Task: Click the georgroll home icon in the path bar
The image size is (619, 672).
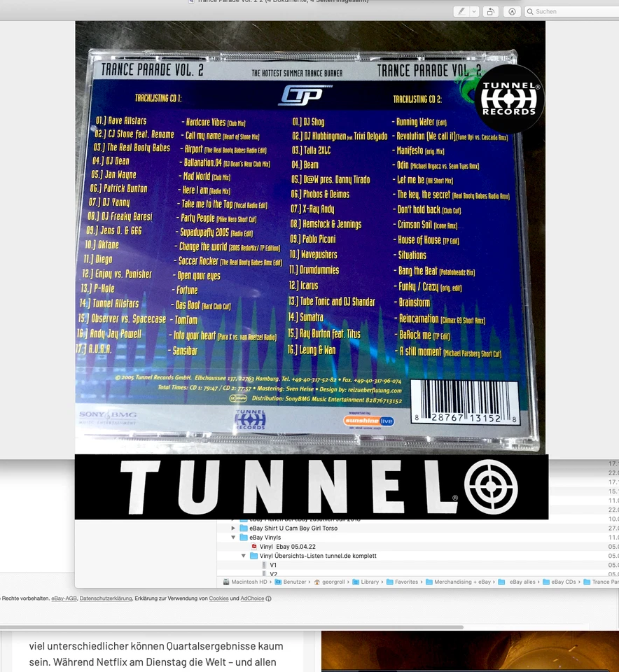Action: [x=331, y=582]
